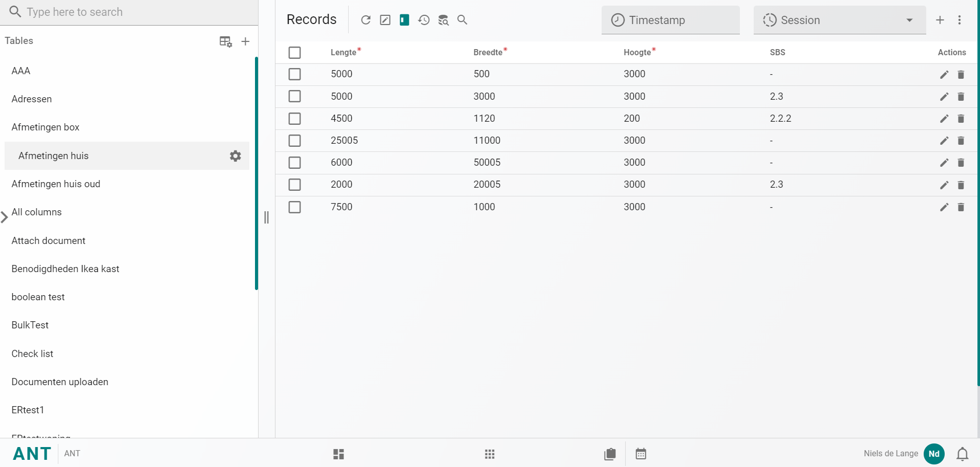
Task: Open the three-dot more options menu
Action: 959,20
